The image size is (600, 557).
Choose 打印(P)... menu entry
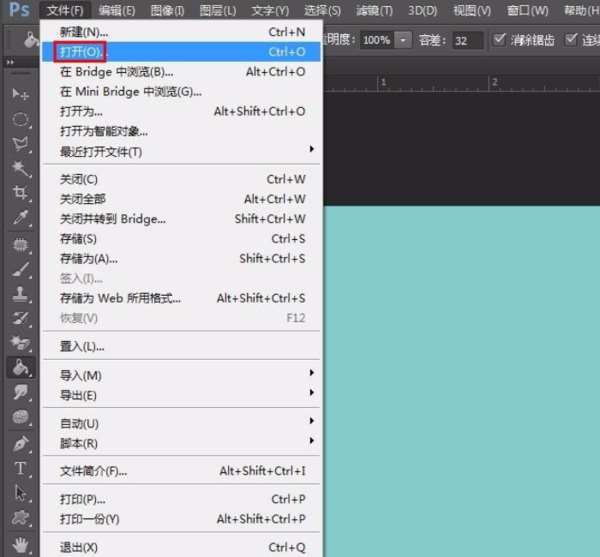(181, 499)
